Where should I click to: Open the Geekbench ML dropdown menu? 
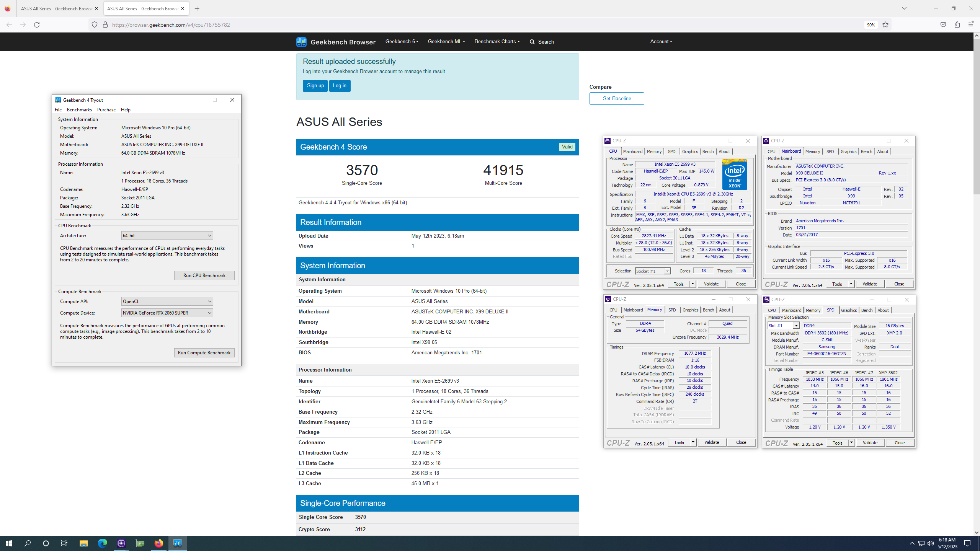[x=446, y=42]
